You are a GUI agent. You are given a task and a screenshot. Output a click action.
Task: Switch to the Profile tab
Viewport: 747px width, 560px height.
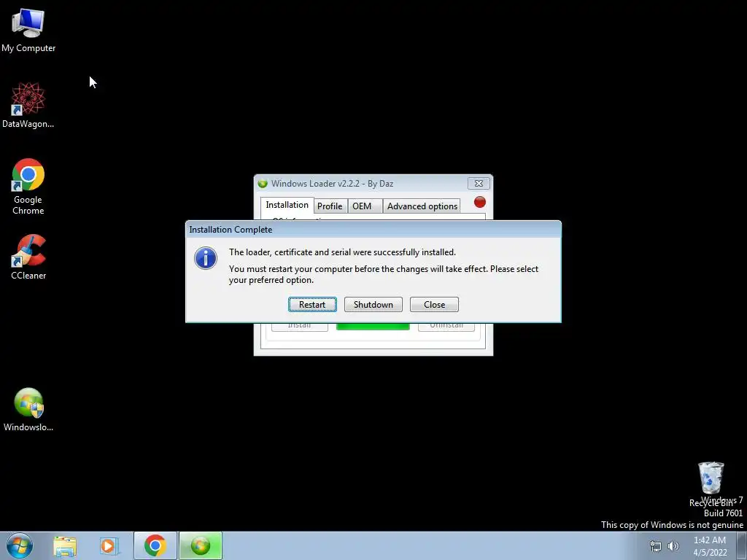(x=330, y=206)
